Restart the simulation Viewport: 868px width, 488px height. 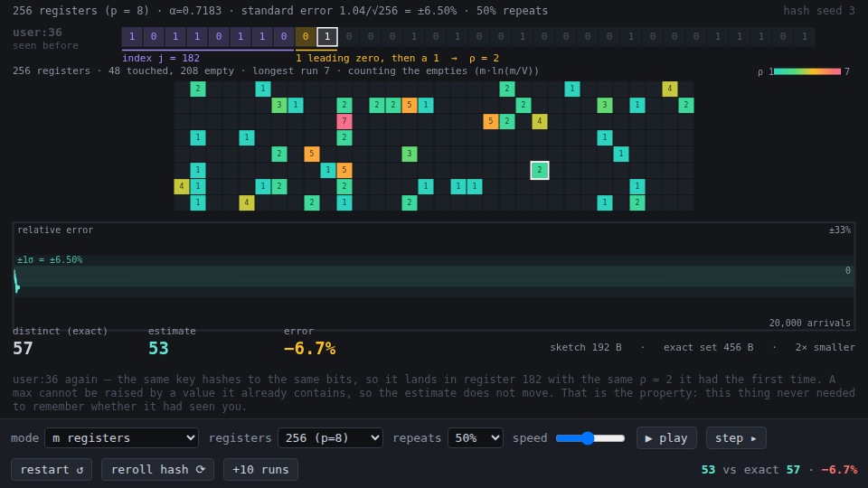click(x=52, y=469)
